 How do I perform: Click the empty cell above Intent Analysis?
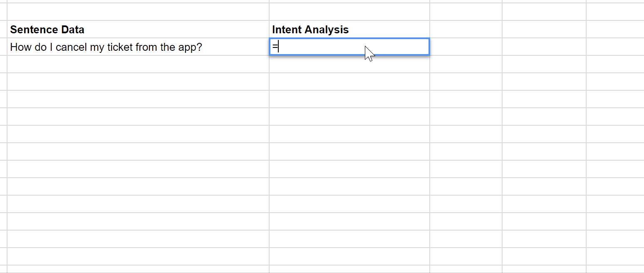349,12
